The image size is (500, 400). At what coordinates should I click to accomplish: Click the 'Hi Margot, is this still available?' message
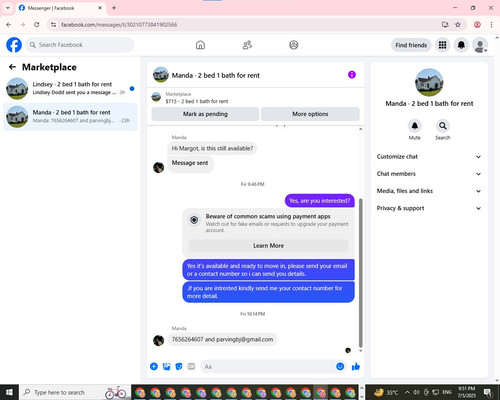coord(212,148)
